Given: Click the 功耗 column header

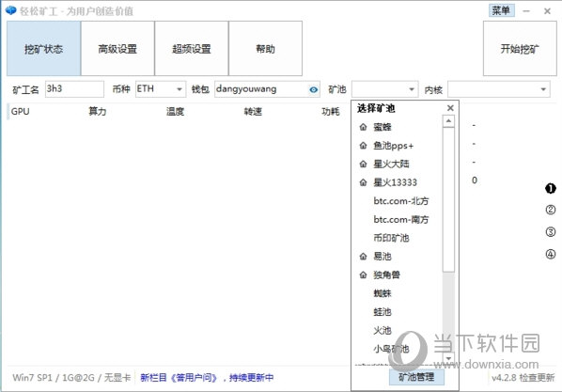Looking at the screenshot, I should tap(331, 112).
